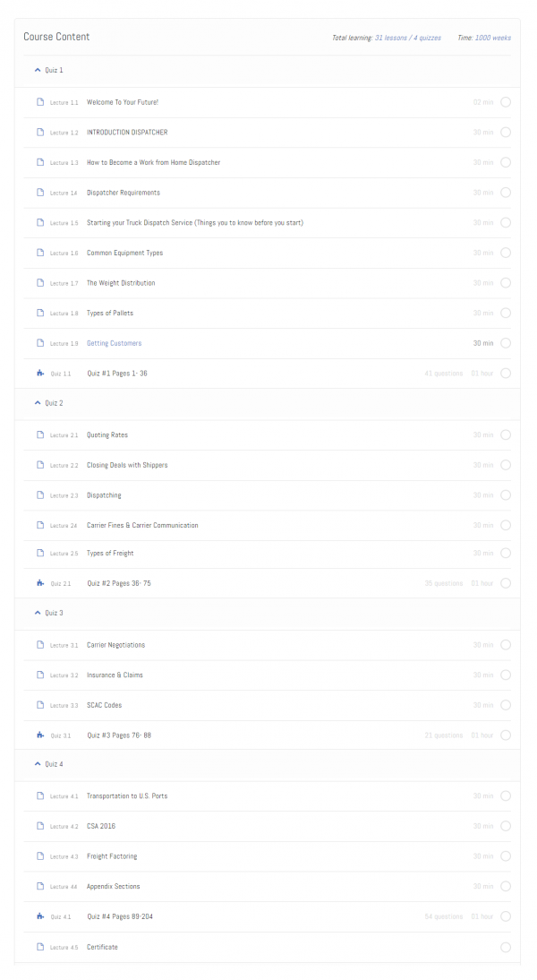Click the document icon next to Quoting Rates

[39, 435]
